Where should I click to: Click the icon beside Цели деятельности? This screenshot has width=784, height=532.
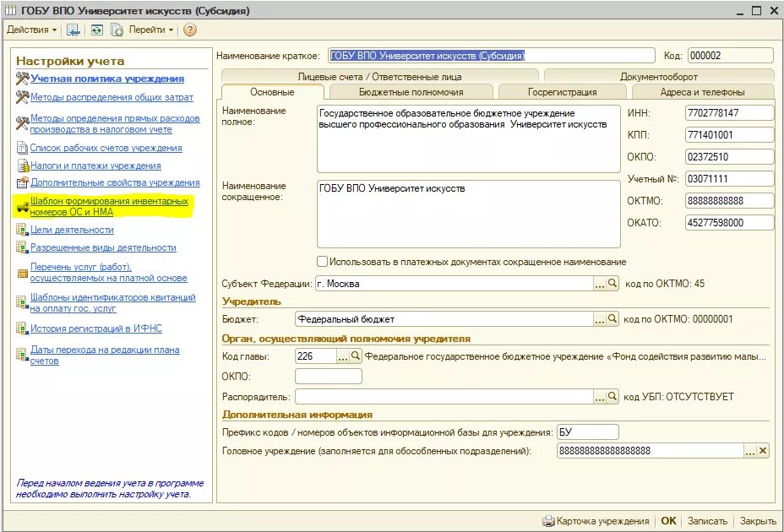click(x=22, y=230)
